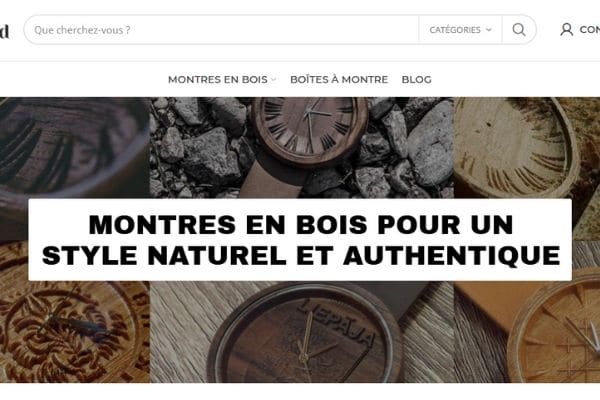Click the partially visible account link beside user icon

590,29
